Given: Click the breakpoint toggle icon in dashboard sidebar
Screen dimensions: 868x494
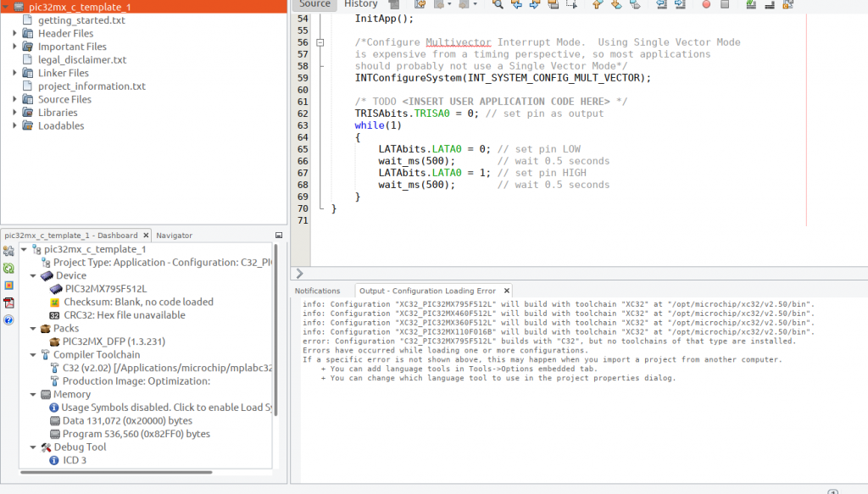Looking at the screenshot, I should tap(8, 286).
